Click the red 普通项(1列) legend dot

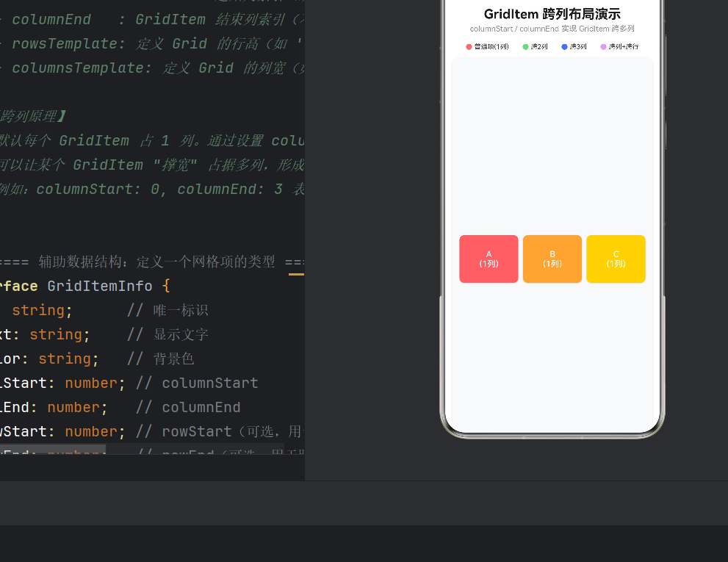(x=469, y=46)
